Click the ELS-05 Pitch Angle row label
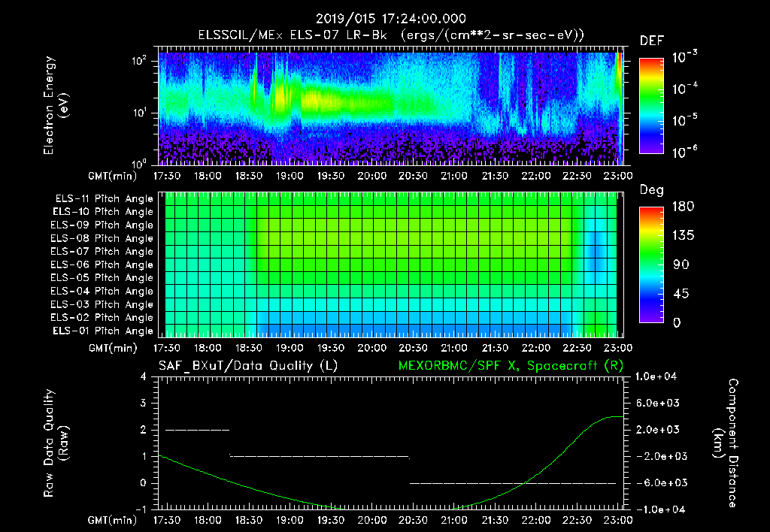Viewport: 770px width, 532px height. (x=102, y=278)
